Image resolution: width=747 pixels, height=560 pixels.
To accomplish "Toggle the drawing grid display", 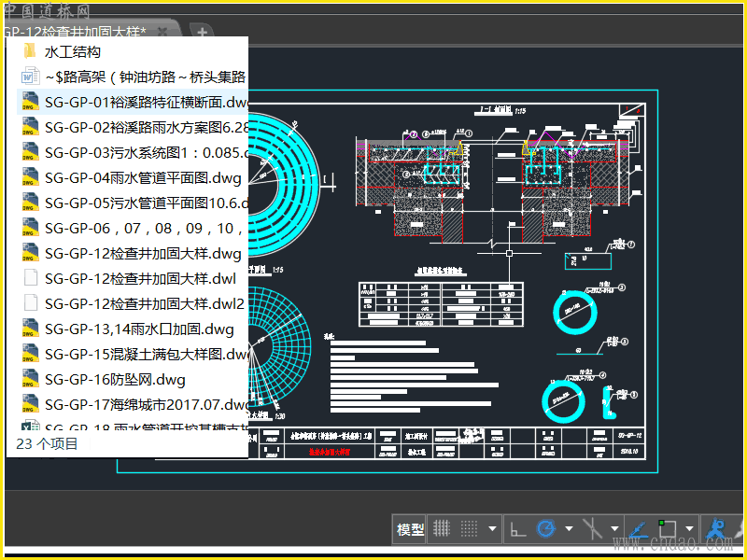I will (442, 529).
